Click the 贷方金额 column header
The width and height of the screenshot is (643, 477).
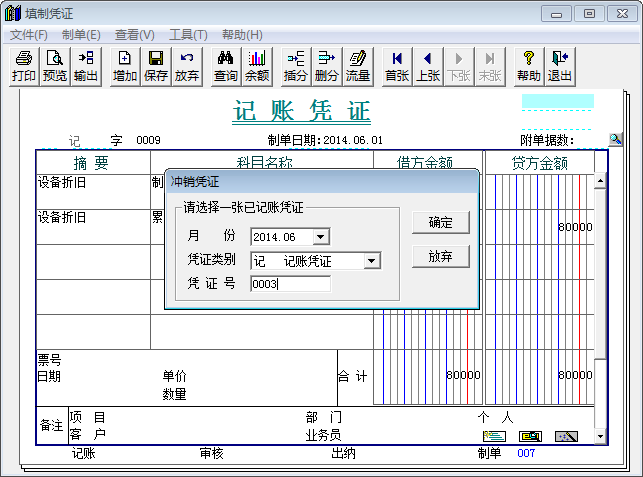click(x=540, y=163)
